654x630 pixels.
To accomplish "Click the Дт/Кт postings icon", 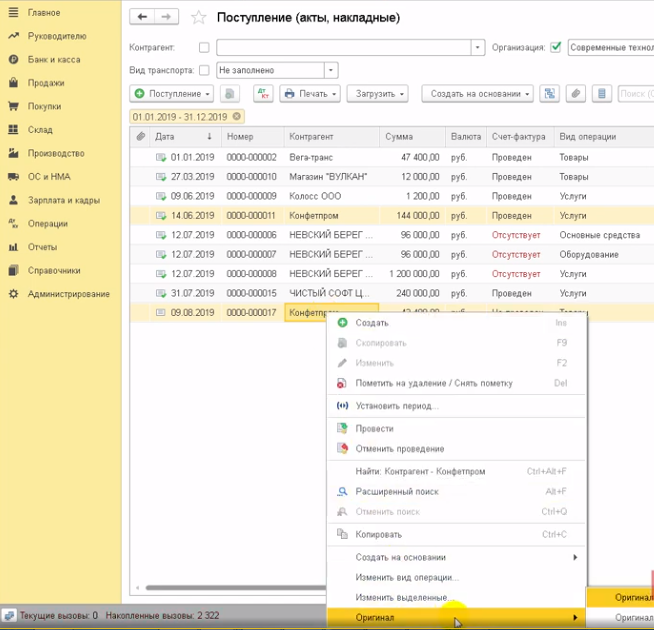I will click(263, 94).
